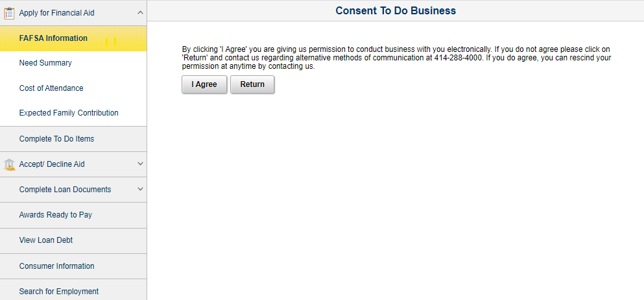Viewport: 644px width, 300px height.
Task: Select the Apply for Financial Aid label
Action: [x=57, y=12]
